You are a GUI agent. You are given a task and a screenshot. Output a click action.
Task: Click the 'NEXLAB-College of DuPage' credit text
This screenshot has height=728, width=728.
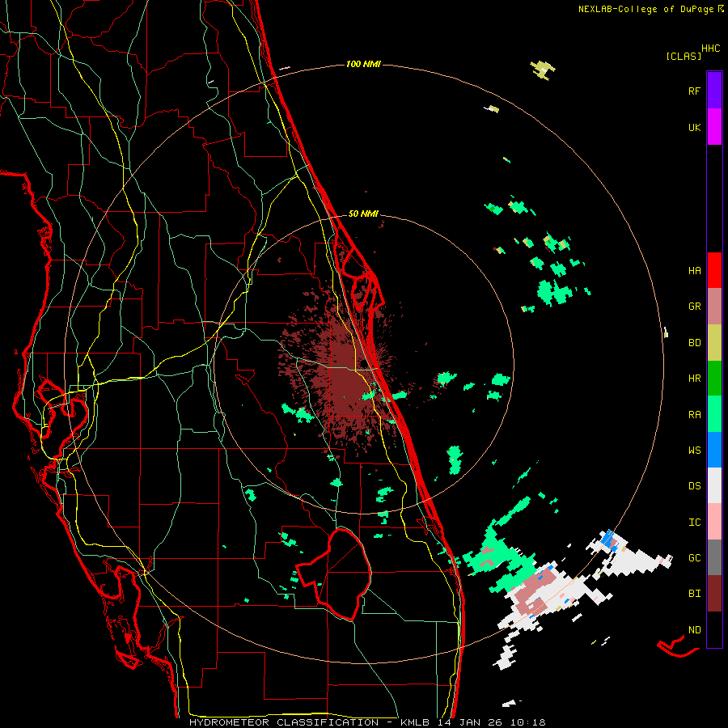point(645,9)
